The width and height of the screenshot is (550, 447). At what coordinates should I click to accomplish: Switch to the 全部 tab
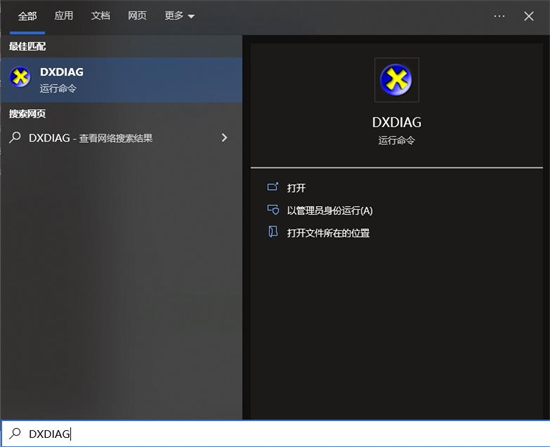pos(27,16)
